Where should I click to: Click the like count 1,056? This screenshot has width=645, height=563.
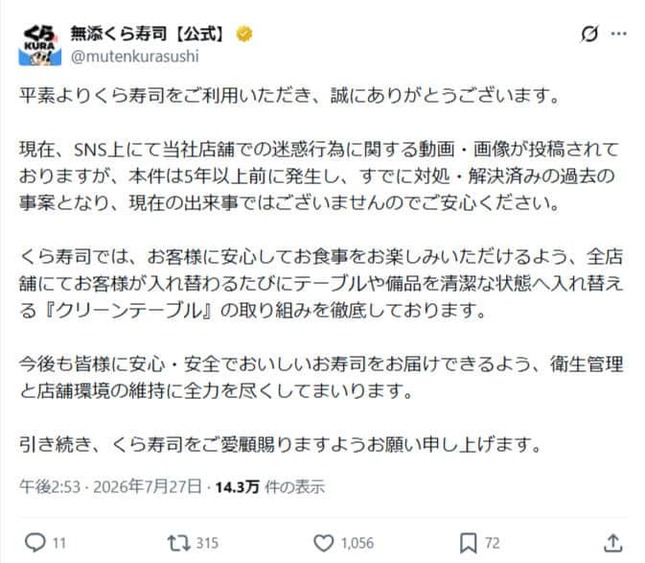pos(357,543)
